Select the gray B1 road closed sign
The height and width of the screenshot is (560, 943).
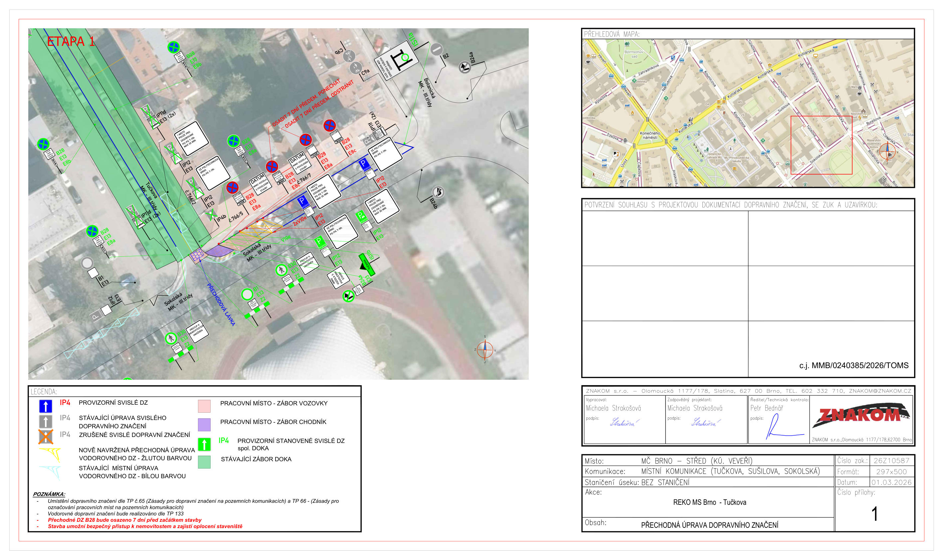(87, 263)
